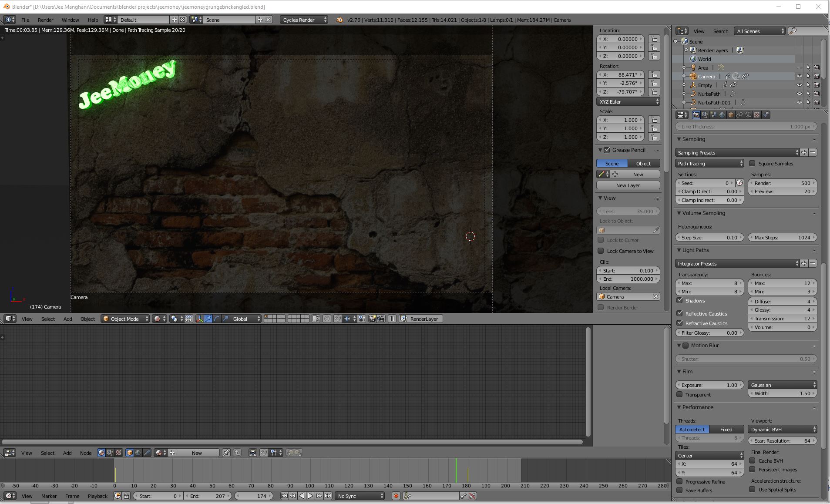Hide Camera in viewport via eye icon
The width and height of the screenshot is (830, 504).
(x=799, y=76)
